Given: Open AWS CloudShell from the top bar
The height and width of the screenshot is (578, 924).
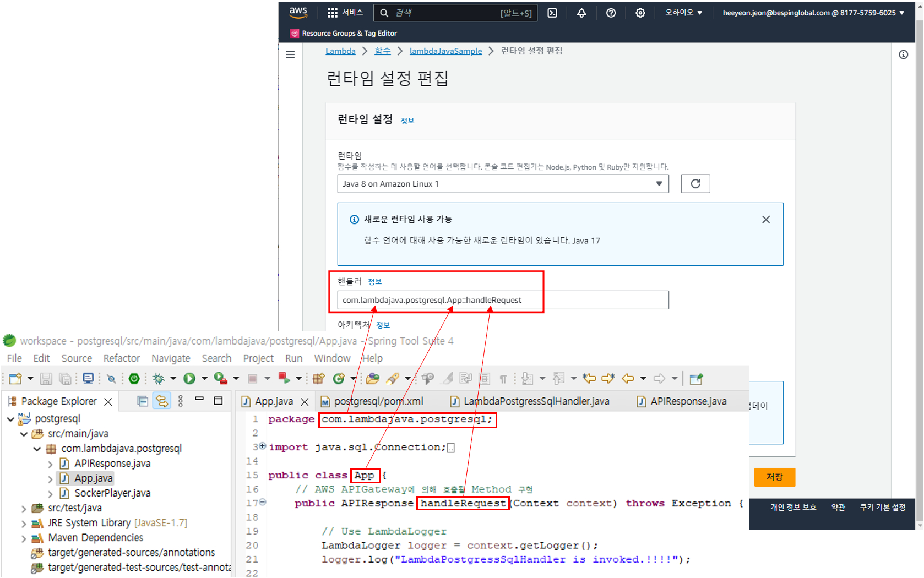Looking at the screenshot, I should pyautogui.click(x=552, y=13).
